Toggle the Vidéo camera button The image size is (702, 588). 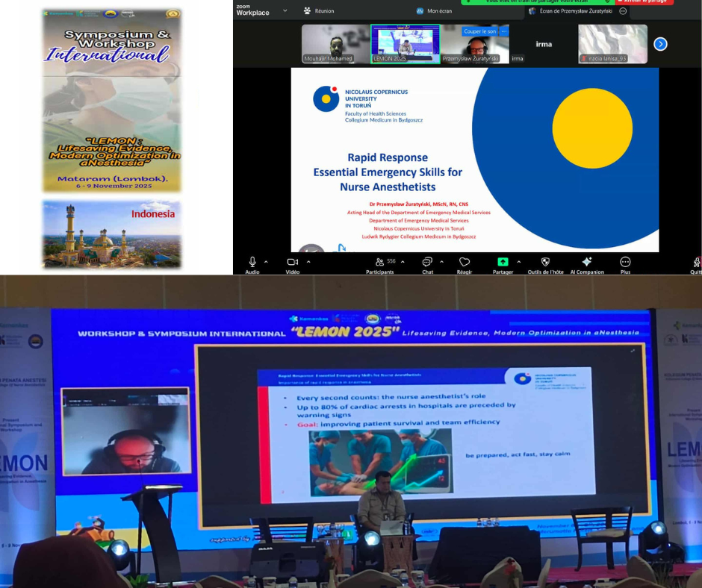(293, 262)
